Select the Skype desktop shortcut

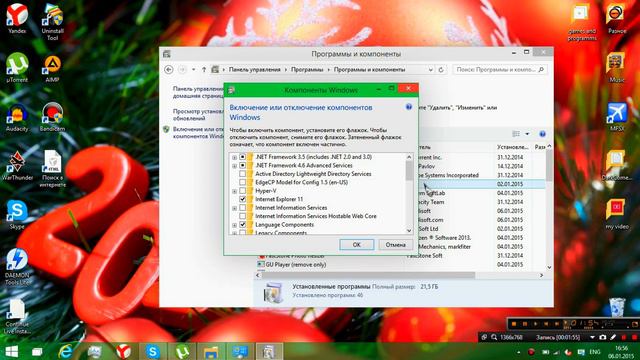(x=17, y=215)
